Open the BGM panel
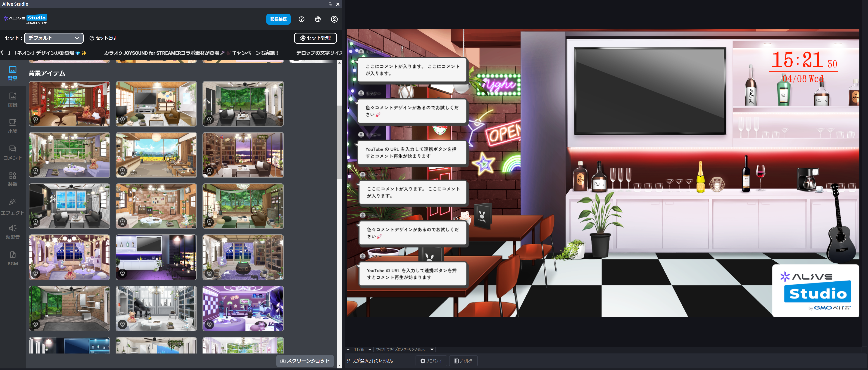The height and width of the screenshot is (370, 868). (x=12, y=257)
